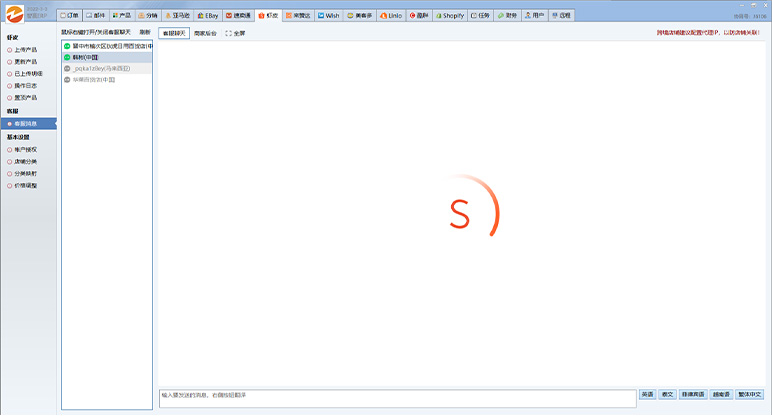Click the 邮件 (Mail) tab icon
The image size is (772, 418).
click(x=96, y=16)
